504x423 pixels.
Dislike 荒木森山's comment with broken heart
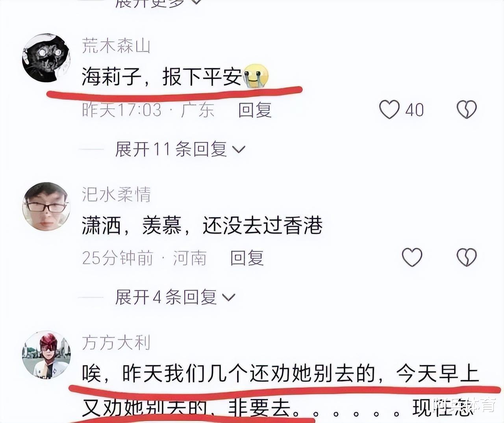[x=467, y=109]
